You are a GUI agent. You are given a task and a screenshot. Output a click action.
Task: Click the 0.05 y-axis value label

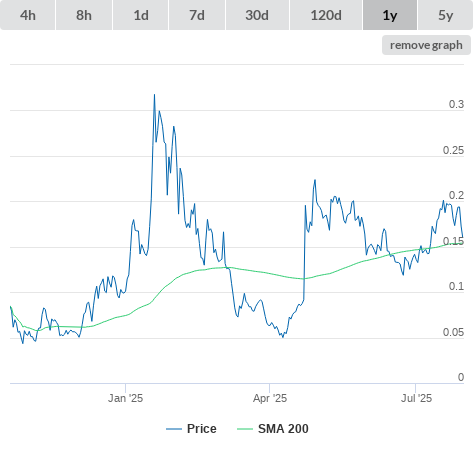[453, 332]
